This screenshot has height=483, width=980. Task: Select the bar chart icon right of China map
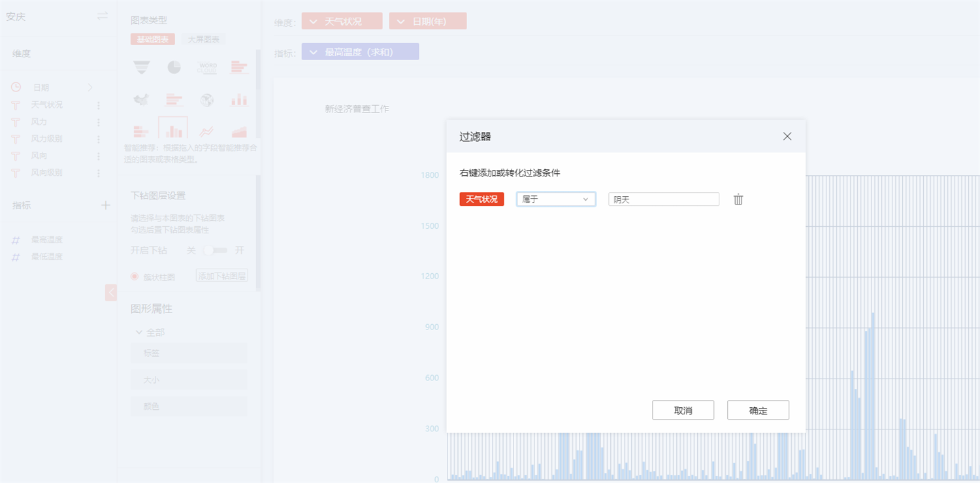coord(174,100)
